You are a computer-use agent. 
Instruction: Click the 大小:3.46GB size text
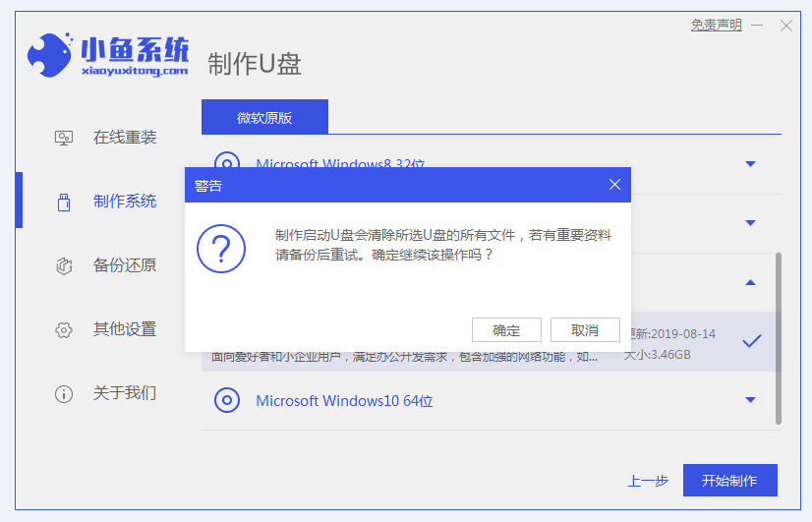click(x=658, y=355)
